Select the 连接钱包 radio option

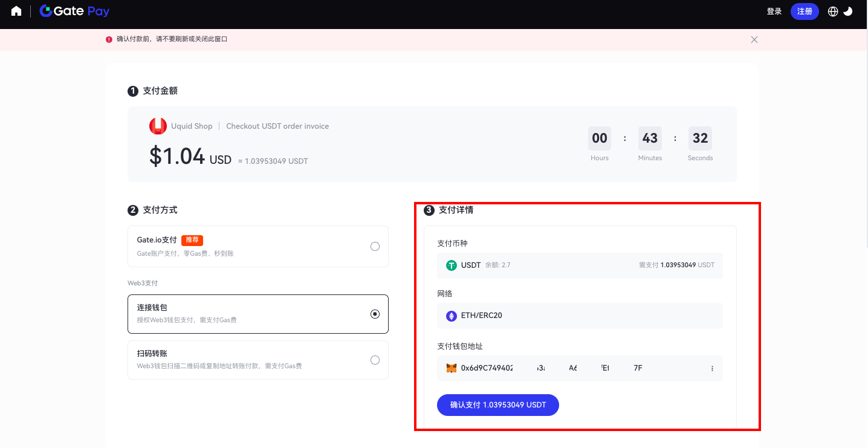(x=375, y=314)
